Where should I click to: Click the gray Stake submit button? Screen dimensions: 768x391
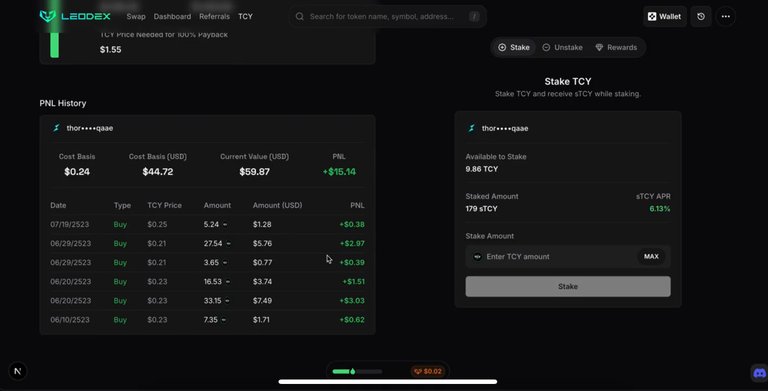click(x=568, y=286)
